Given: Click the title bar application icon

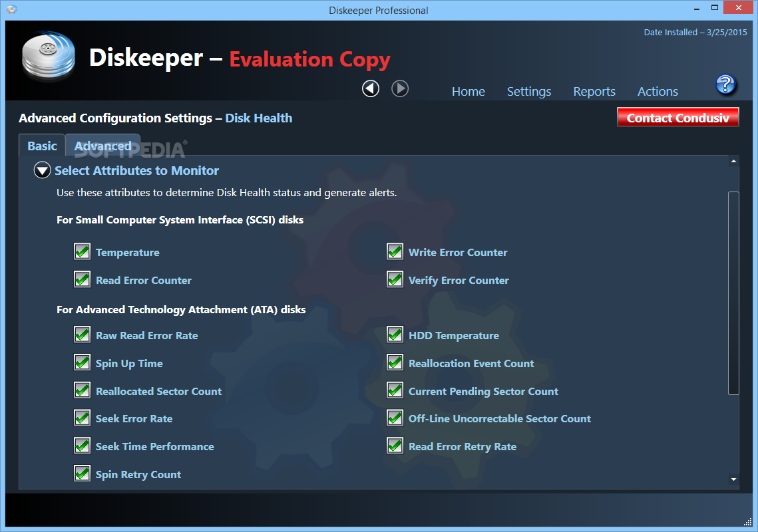Looking at the screenshot, I should click(x=12, y=10).
